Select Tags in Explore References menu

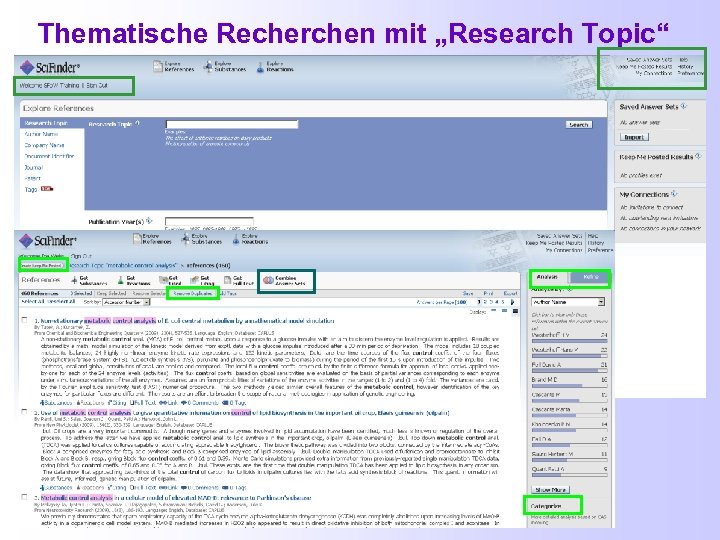(31, 189)
